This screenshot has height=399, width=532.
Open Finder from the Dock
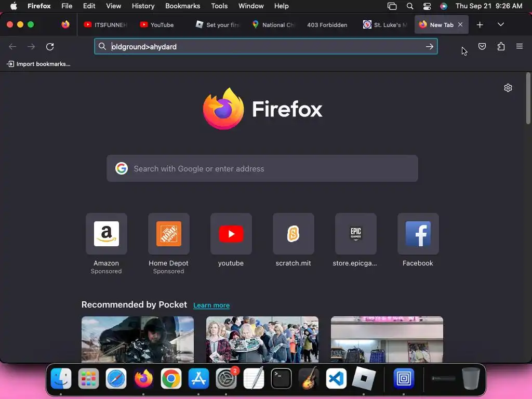tap(61, 378)
